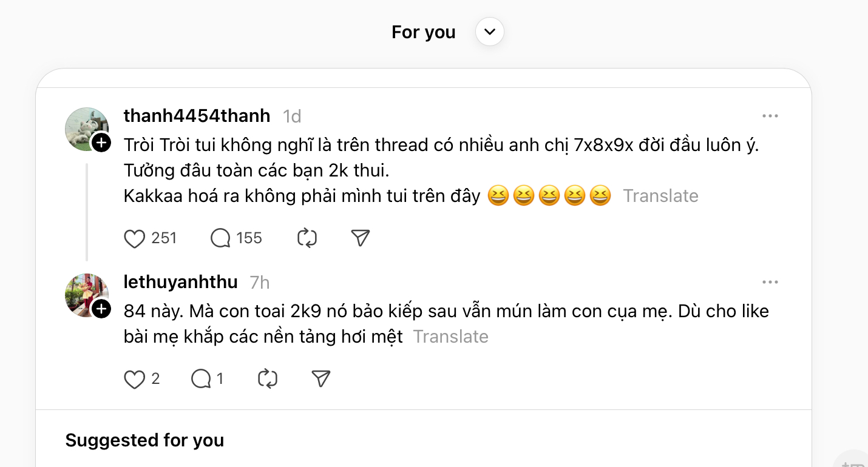Open comments on thanh4454thanh's post
This screenshot has height=467, width=868.
coord(220,238)
